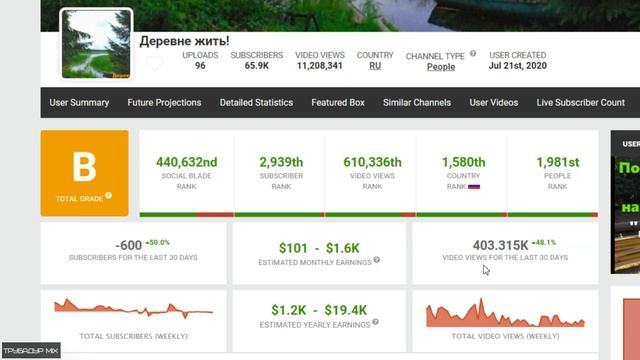
Task: Click the country rank progress bar
Action: 462,214
